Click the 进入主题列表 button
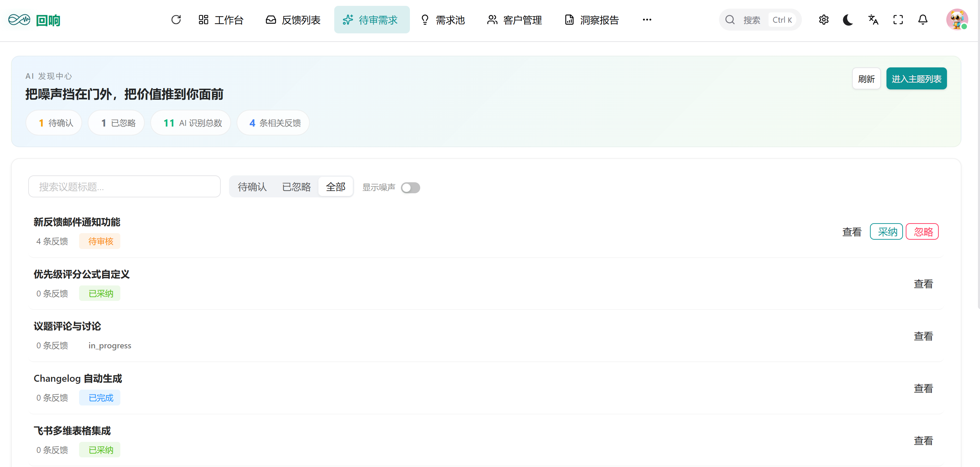This screenshot has width=980, height=467. 916,79
